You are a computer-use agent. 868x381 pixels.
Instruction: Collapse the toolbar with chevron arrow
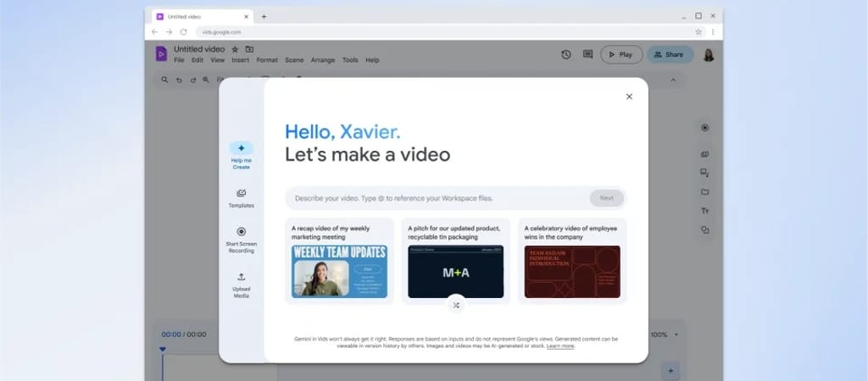click(673, 80)
